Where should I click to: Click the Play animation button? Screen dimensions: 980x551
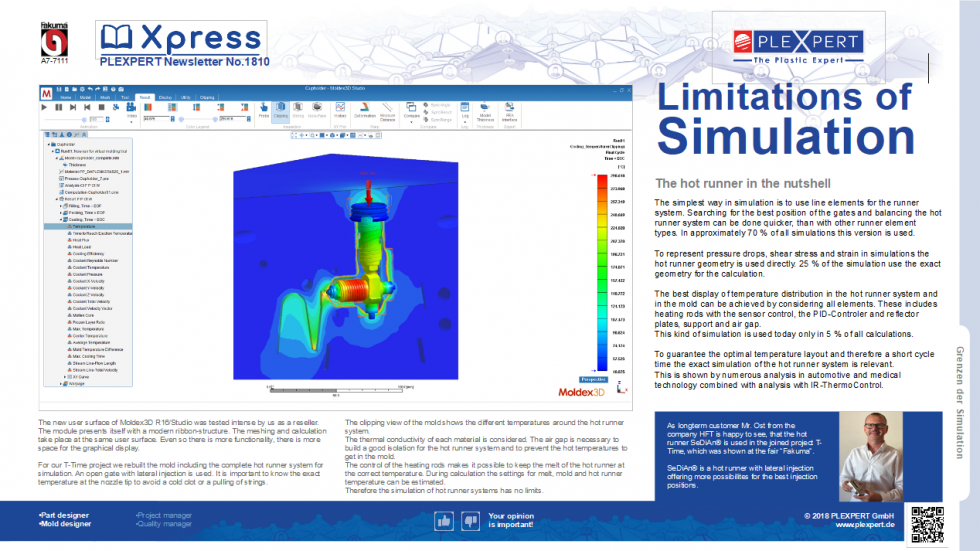[44, 107]
